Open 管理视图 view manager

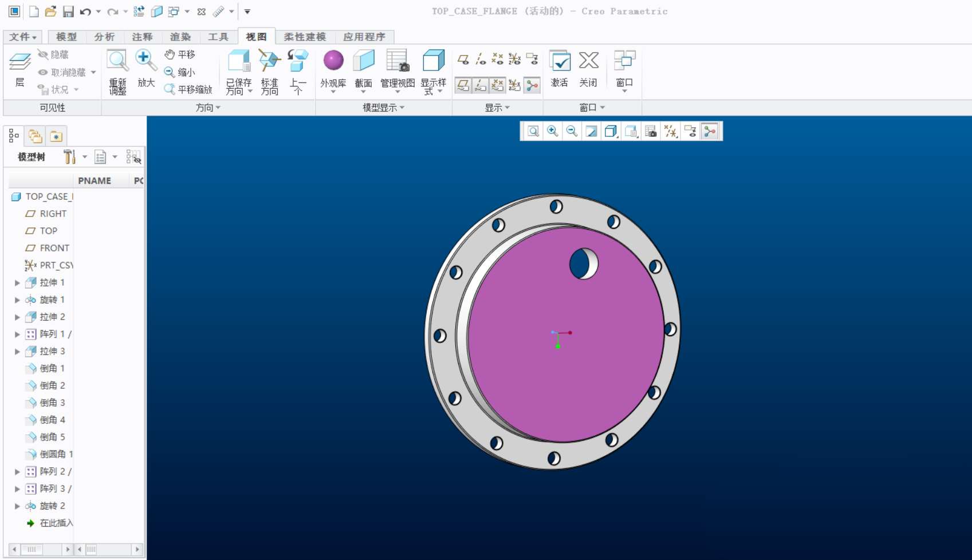click(398, 70)
